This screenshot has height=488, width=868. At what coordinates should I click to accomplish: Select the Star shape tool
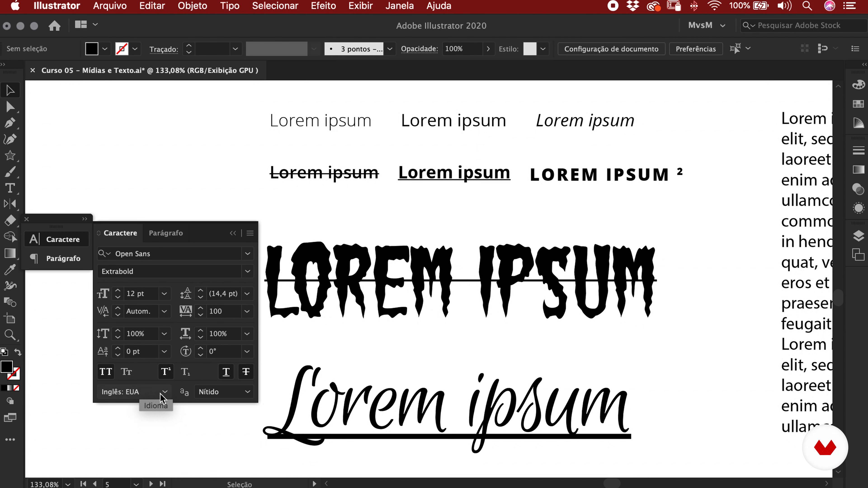pos(10,155)
